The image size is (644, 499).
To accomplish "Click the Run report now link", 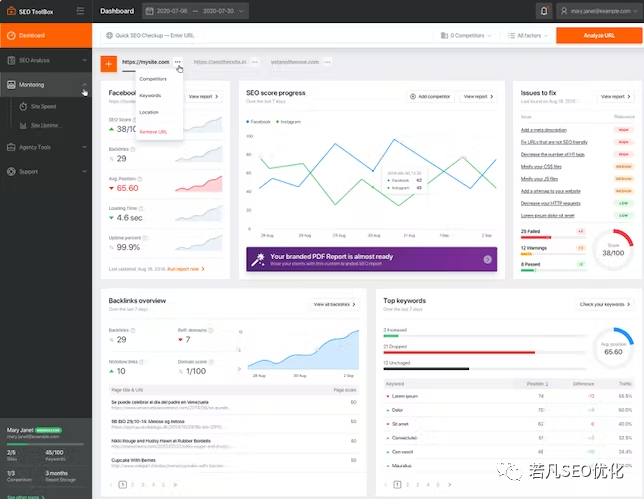I will tap(186, 269).
